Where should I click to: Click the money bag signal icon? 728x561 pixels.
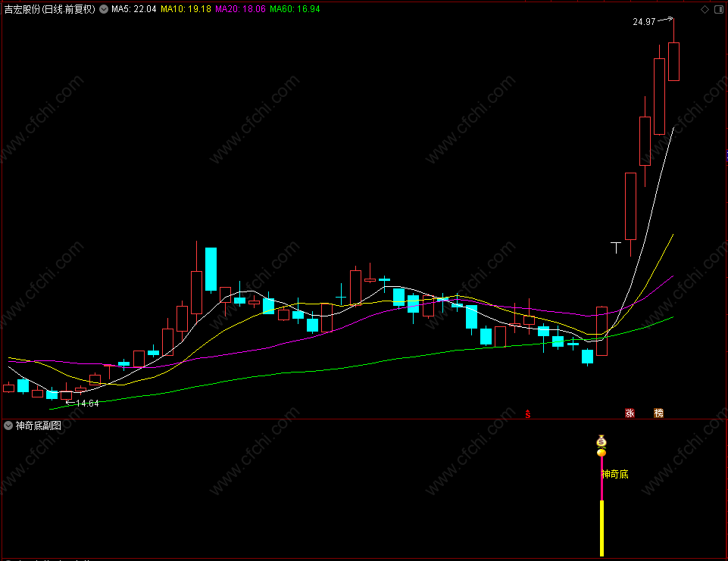click(x=601, y=441)
